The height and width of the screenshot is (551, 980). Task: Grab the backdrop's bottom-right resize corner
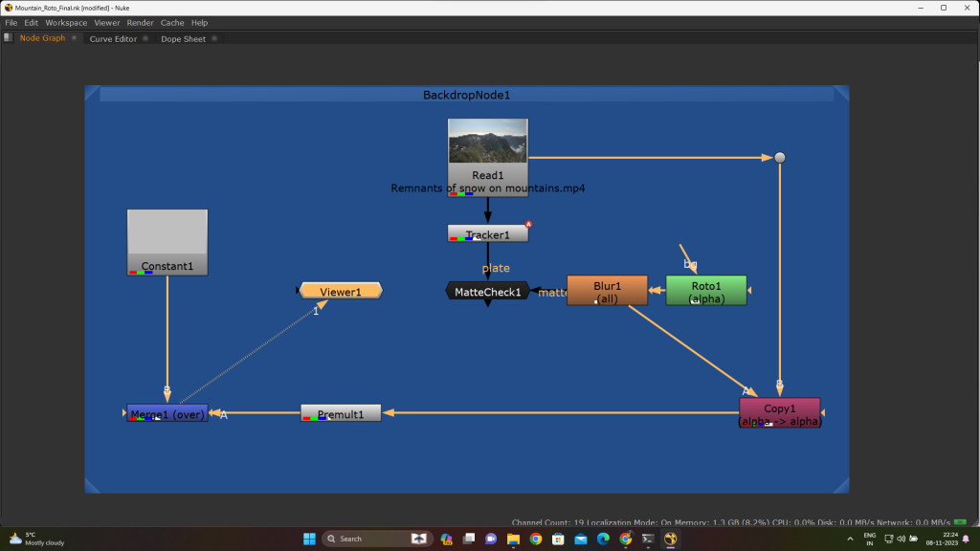click(x=842, y=486)
